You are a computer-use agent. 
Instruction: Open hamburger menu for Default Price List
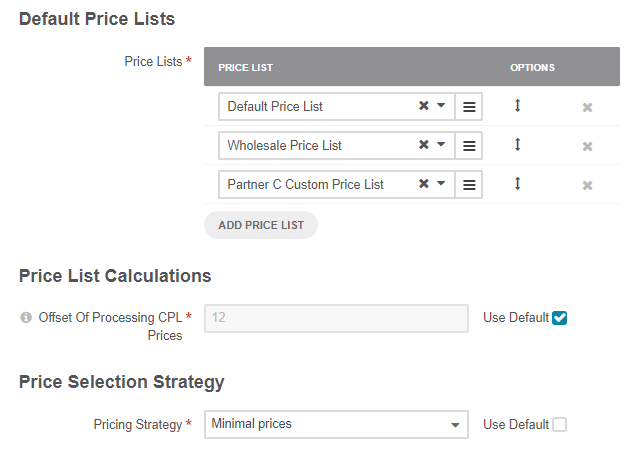[469, 106]
